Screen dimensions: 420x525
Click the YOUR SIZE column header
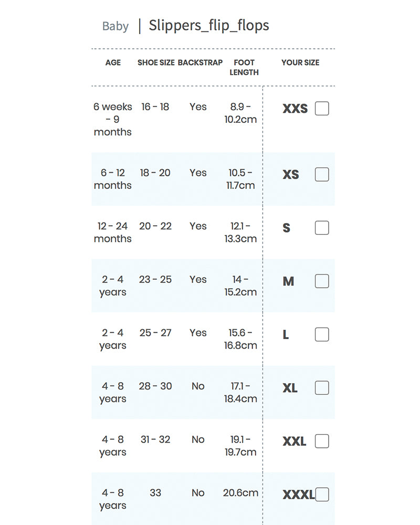(300, 62)
